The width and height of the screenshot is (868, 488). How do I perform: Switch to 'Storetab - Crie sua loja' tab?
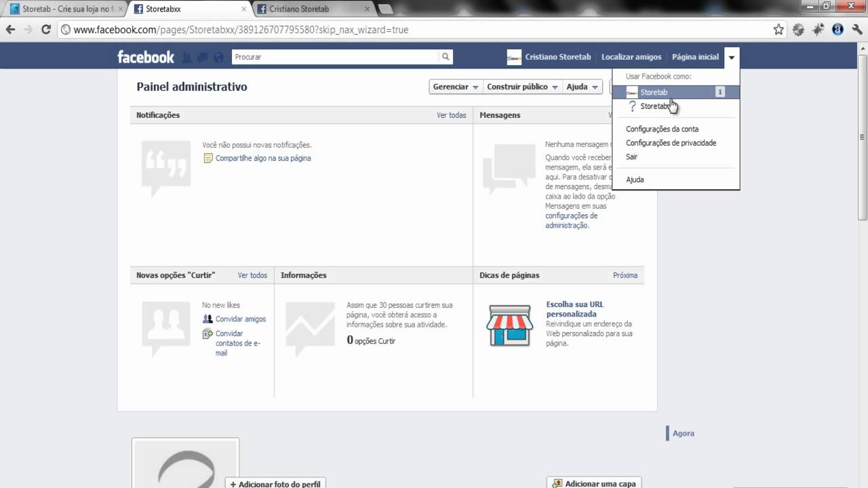[x=66, y=9]
